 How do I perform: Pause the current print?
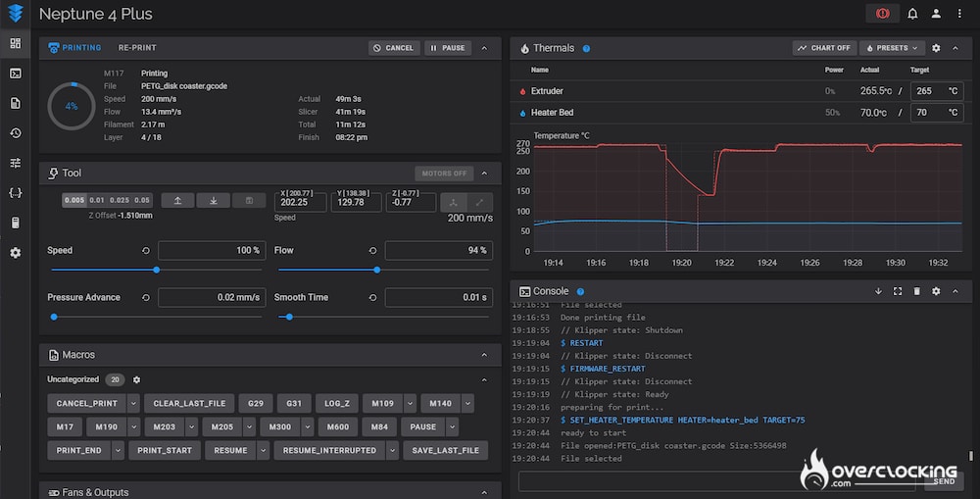[448, 48]
